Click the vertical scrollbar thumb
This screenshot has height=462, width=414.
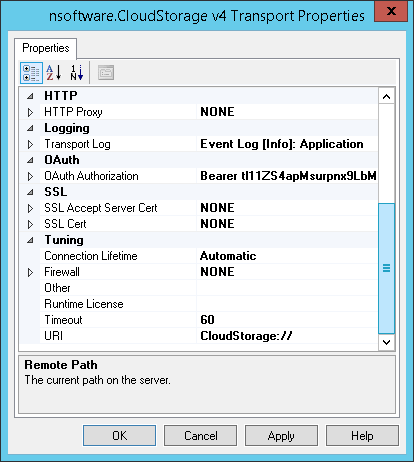tap(387, 268)
